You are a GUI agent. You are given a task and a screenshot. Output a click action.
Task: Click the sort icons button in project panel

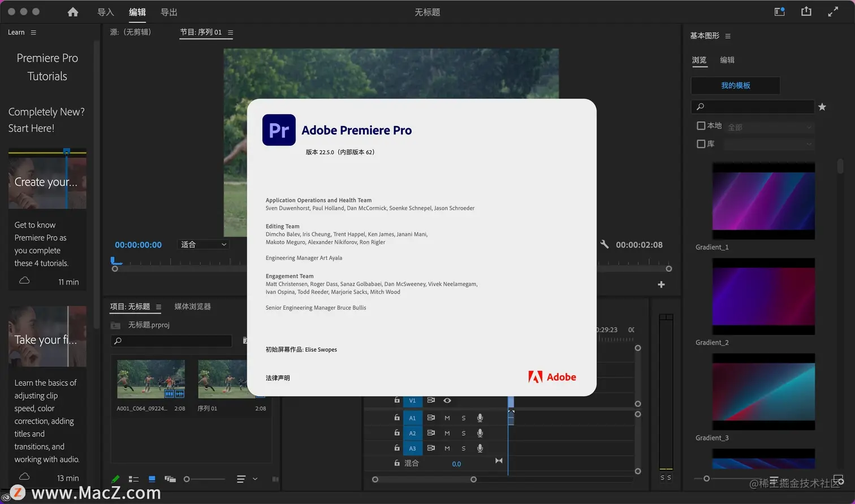pos(241,479)
